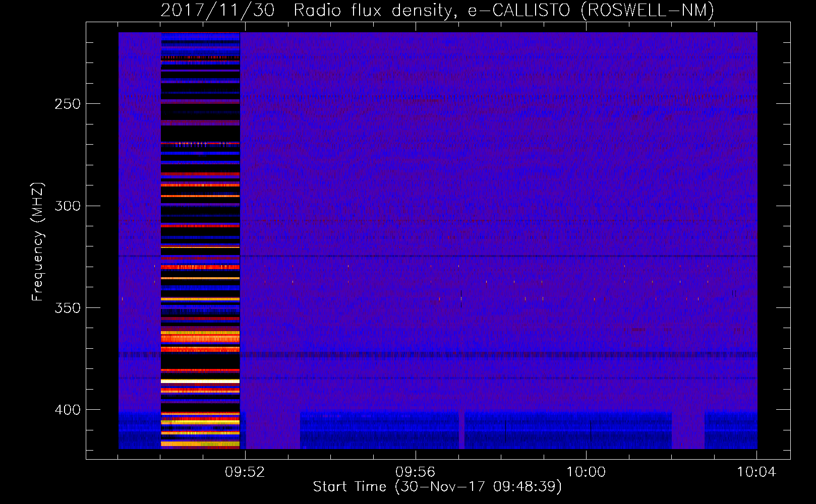
Task: Click the plot title '2017/11/30 Radio flux density'
Action: click(x=437, y=11)
